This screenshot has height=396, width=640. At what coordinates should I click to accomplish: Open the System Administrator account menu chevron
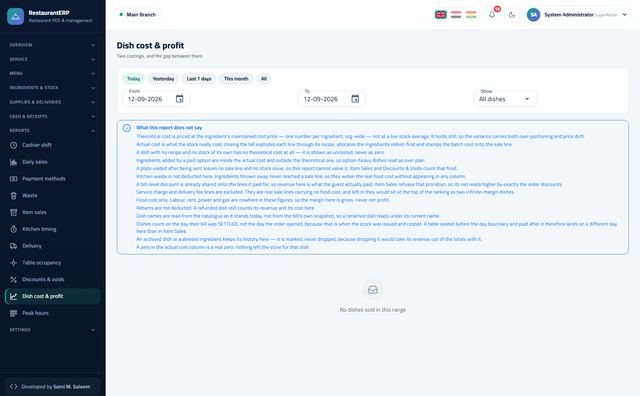coord(624,15)
